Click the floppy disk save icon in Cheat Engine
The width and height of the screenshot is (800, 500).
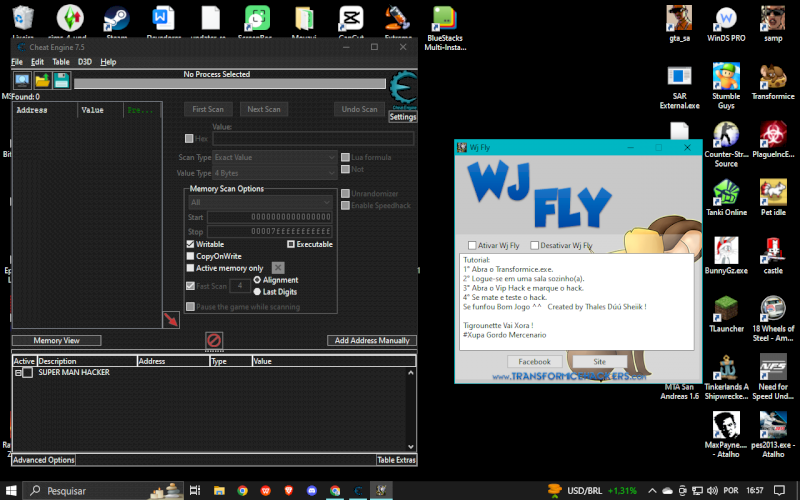61,81
